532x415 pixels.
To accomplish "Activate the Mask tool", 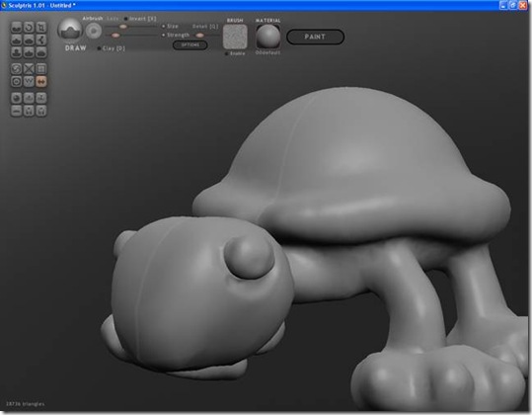I will (x=16, y=81).
